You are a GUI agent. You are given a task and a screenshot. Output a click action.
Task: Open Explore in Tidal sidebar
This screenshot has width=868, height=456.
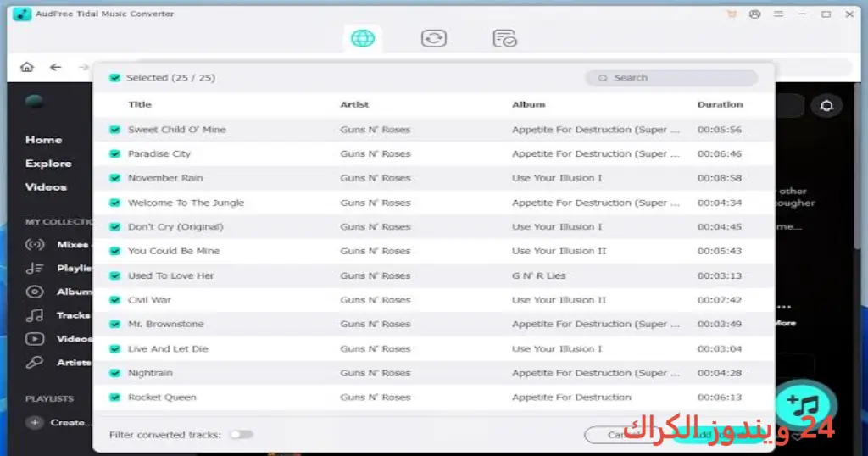click(48, 164)
